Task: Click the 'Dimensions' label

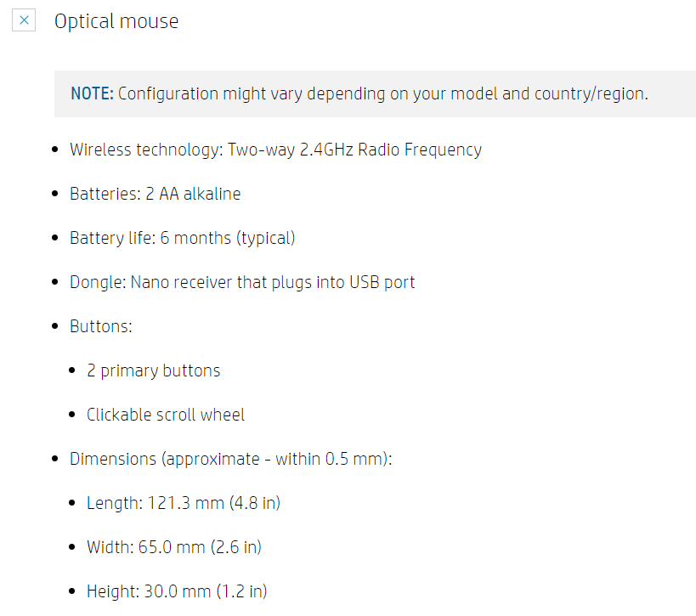Action: click(113, 460)
